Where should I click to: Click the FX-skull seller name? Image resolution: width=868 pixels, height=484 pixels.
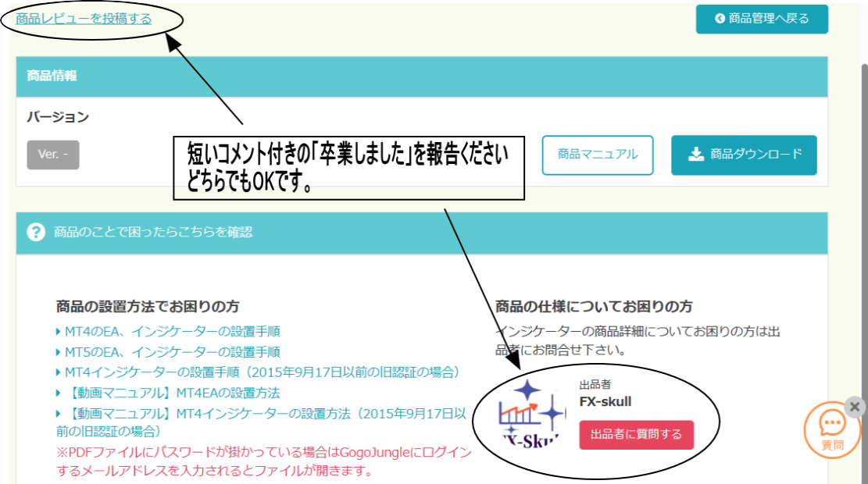tap(605, 402)
